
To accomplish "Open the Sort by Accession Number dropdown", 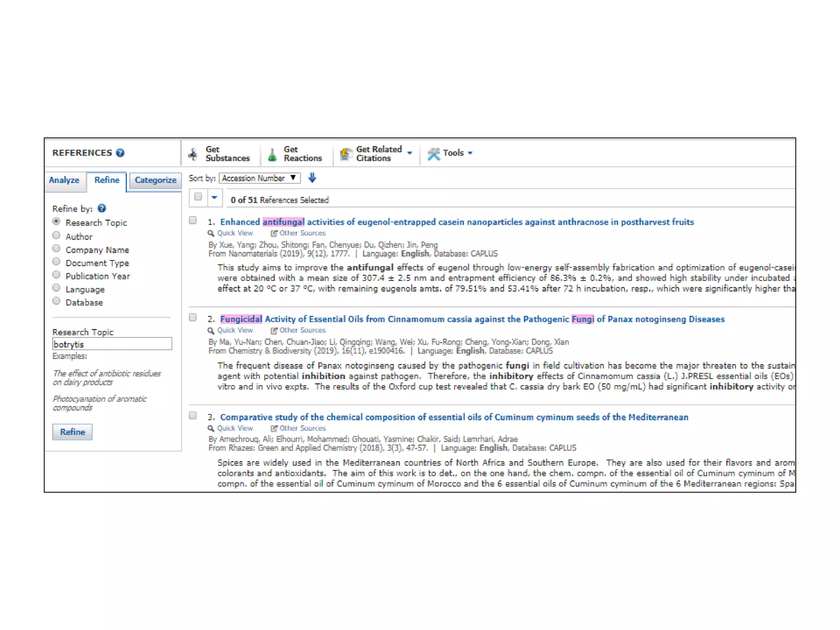I will (x=260, y=178).
